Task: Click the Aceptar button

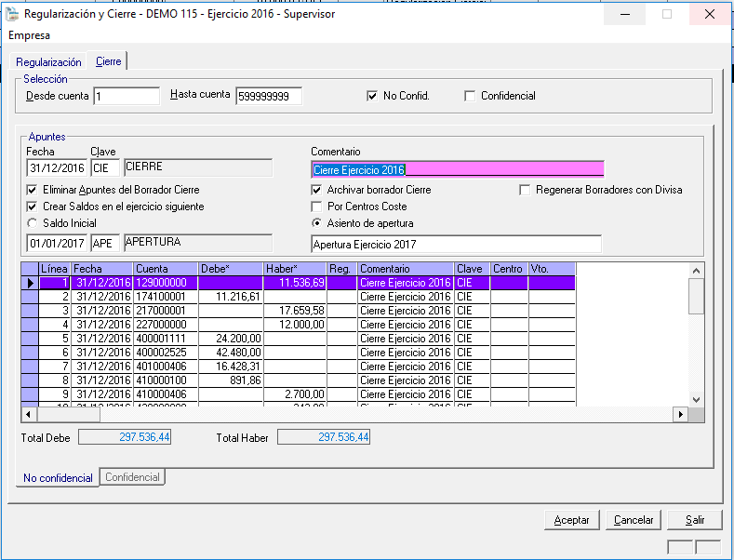Action: pyautogui.click(x=571, y=520)
